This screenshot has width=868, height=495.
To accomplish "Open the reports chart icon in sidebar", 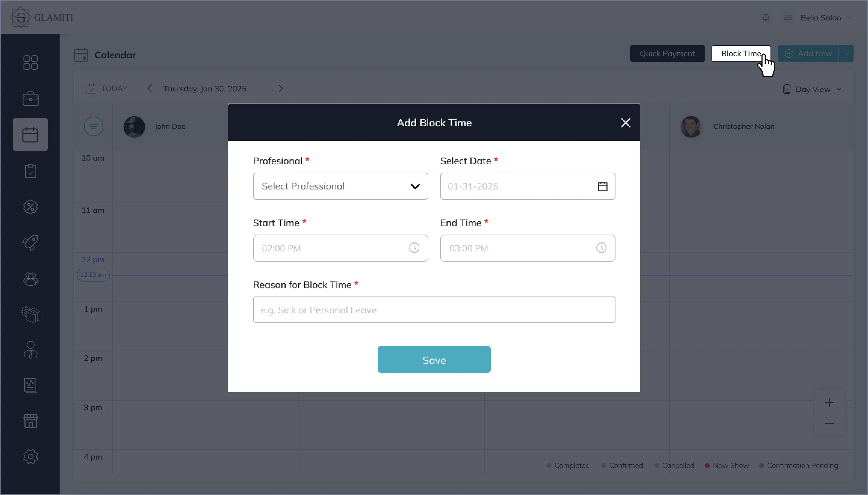I will tap(31, 386).
